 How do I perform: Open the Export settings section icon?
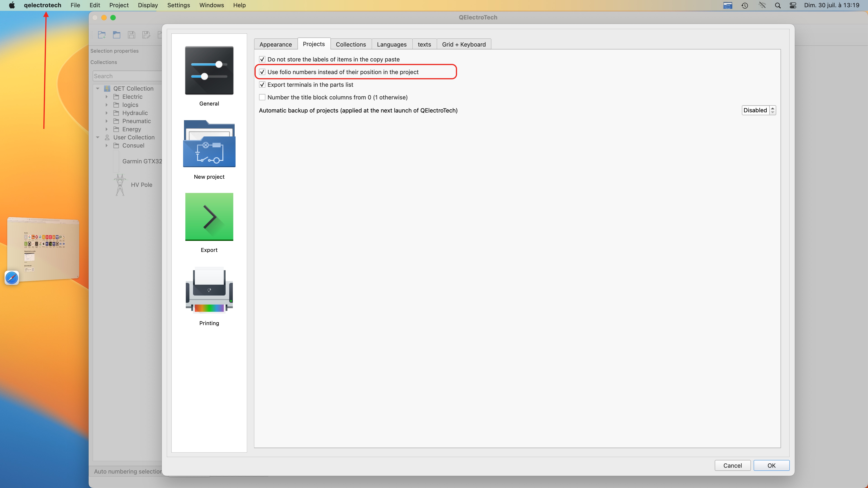pyautogui.click(x=209, y=217)
